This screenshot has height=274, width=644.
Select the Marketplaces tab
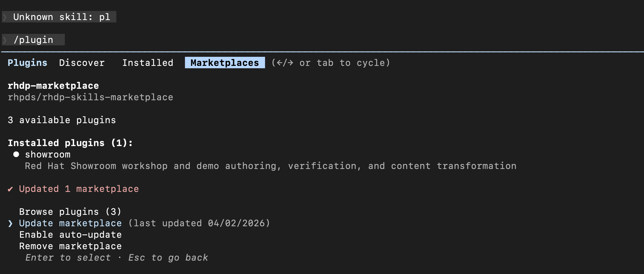pos(225,63)
